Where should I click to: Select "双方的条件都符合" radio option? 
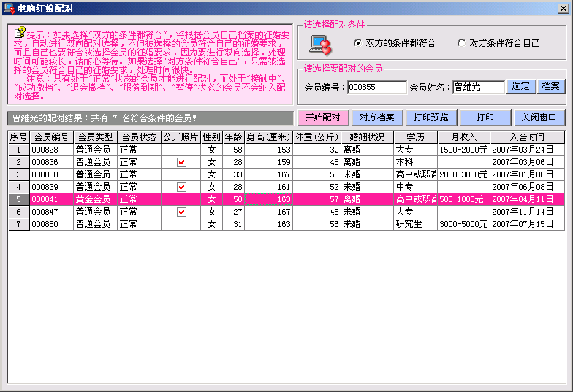[x=357, y=43]
